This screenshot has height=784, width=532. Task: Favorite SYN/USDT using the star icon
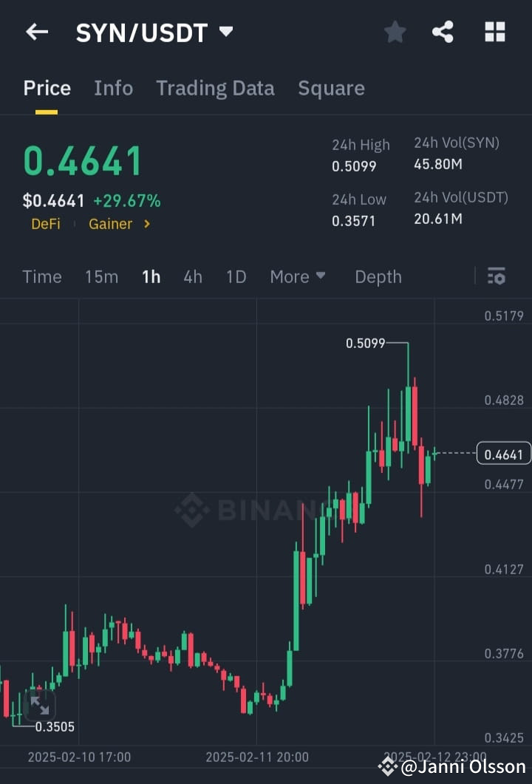[395, 32]
